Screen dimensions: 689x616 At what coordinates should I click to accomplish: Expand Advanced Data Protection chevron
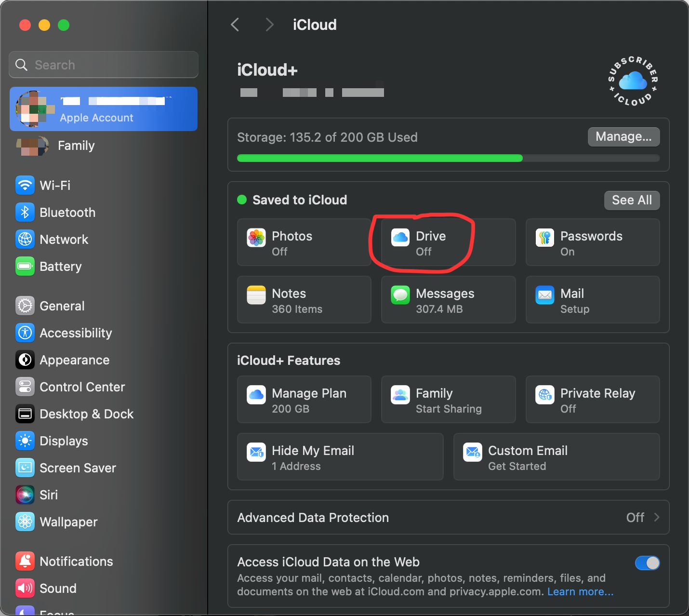[x=656, y=517]
